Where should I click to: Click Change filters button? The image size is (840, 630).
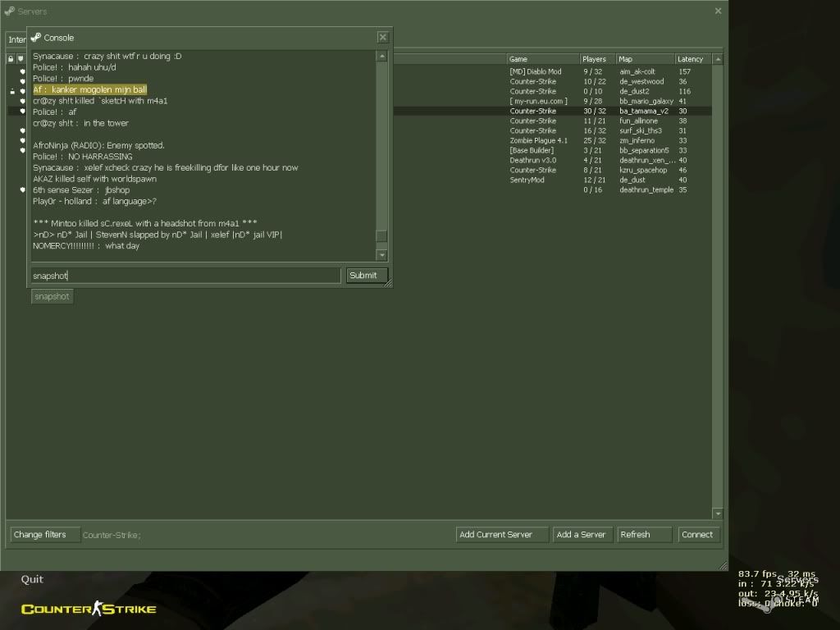pos(45,535)
